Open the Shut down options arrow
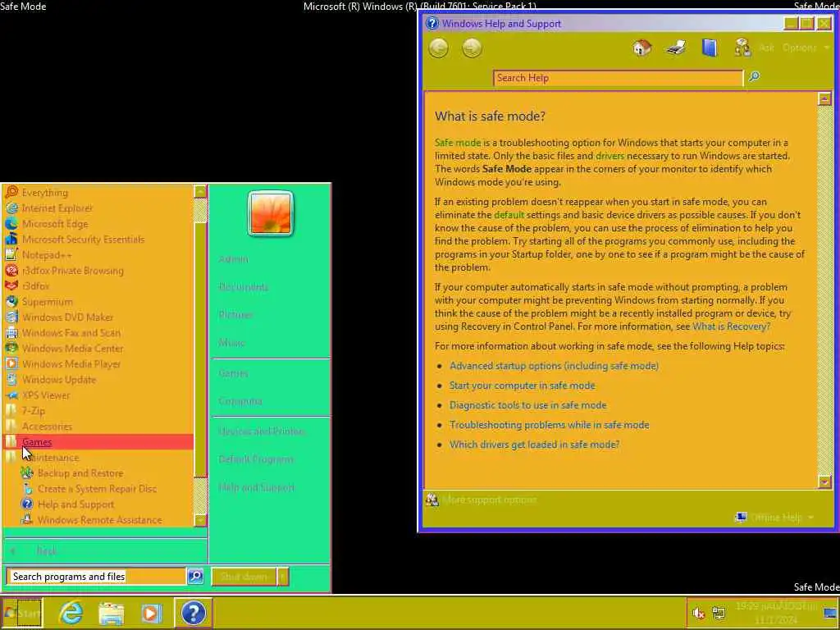The height and width of the screenshot is (630, 840). (x=283, y=577)
